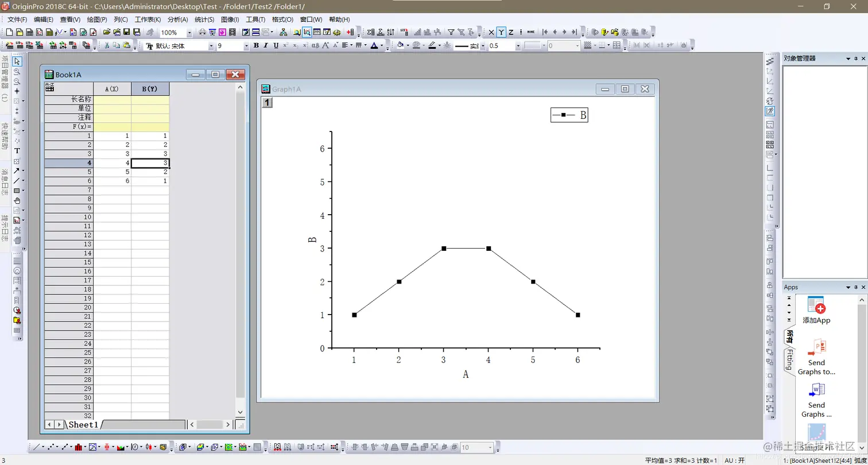The image size is (868, 465).
Task: Select the Sheet1 tab in Book1A
Action: (x=83, y=425)
